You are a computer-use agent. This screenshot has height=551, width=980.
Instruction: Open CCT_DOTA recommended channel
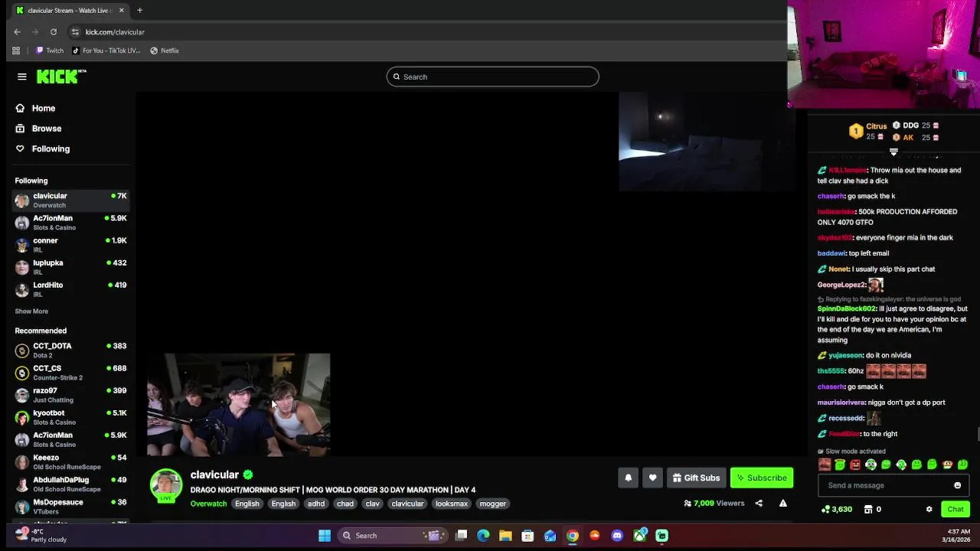(x=70, y=350)
